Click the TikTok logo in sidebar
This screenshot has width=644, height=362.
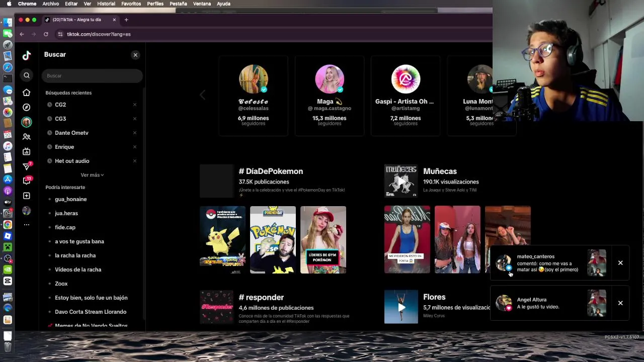tap(27, 55)
